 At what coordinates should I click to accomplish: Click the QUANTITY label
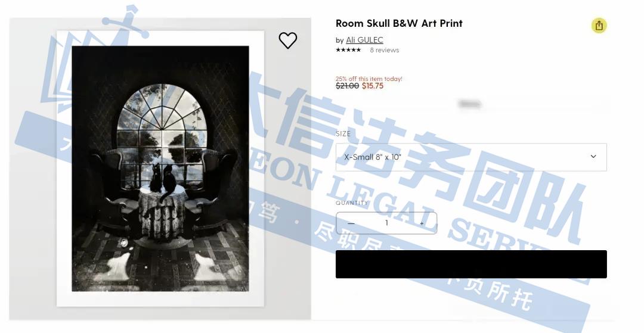click(x=352, y=203)
